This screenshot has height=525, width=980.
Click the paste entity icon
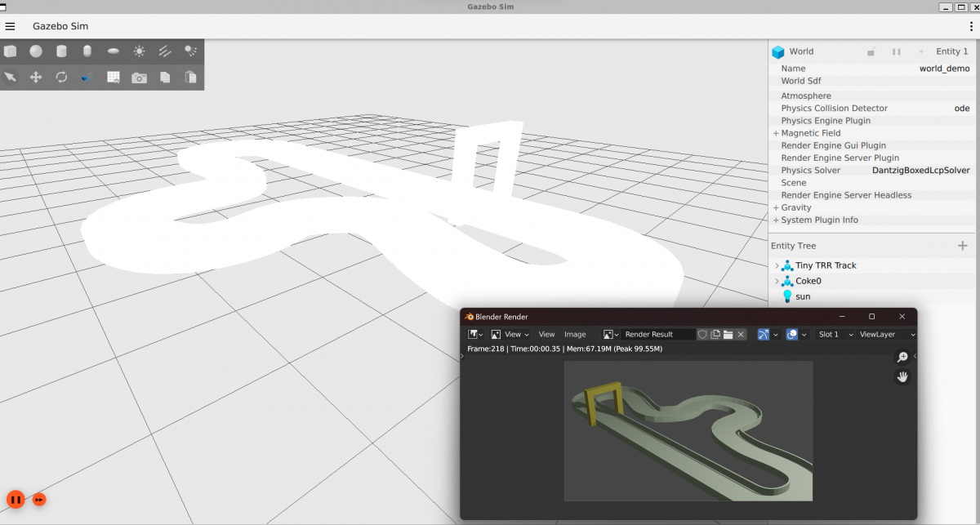tap(191, 78)
